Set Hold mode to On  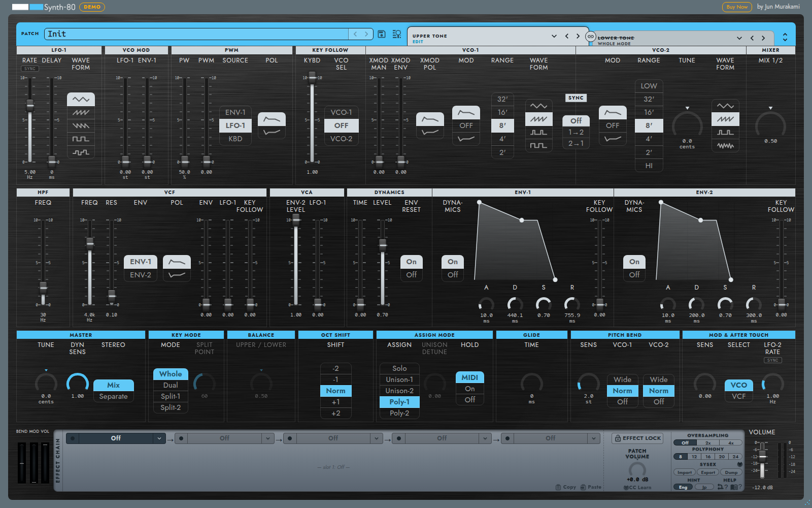pyautogui.click(x=470, y=389)
